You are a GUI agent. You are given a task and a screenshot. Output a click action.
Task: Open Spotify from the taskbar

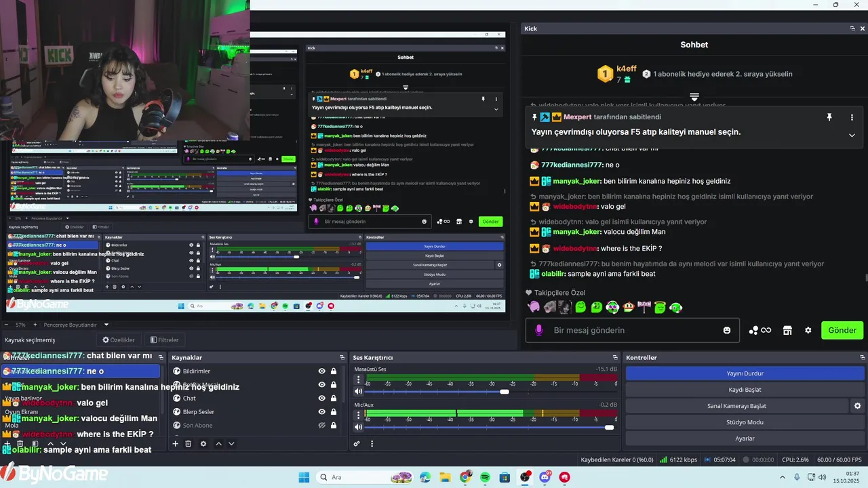[486, 477]
